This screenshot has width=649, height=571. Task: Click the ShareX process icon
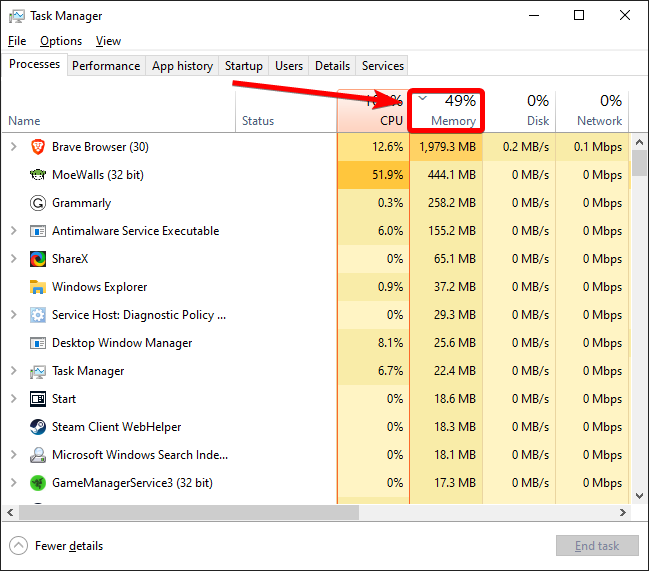pos(38,259)
